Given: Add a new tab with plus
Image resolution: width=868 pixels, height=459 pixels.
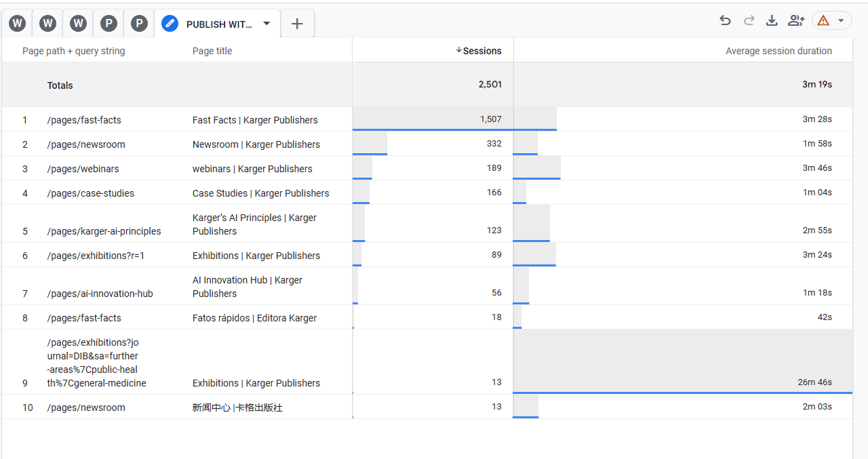Looking at the screenshot, I should [x=297, y=24].
